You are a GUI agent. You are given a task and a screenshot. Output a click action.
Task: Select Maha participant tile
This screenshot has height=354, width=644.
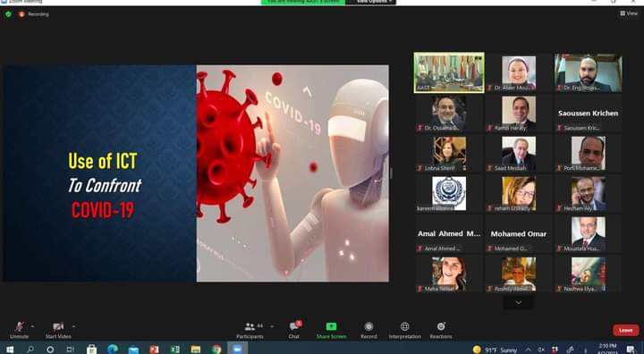(x=449, y=274)
